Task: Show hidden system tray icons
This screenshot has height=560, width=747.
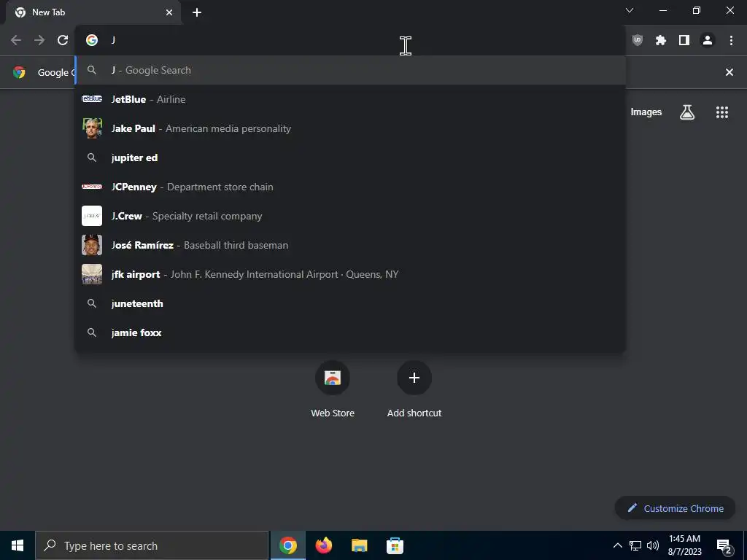Action: (x=617, y=545)
